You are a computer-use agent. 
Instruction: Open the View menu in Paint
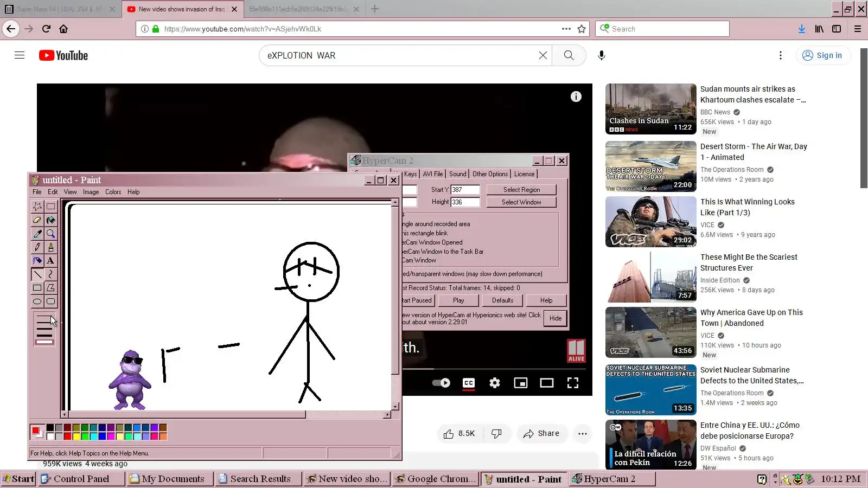click(x=70, y=192)
